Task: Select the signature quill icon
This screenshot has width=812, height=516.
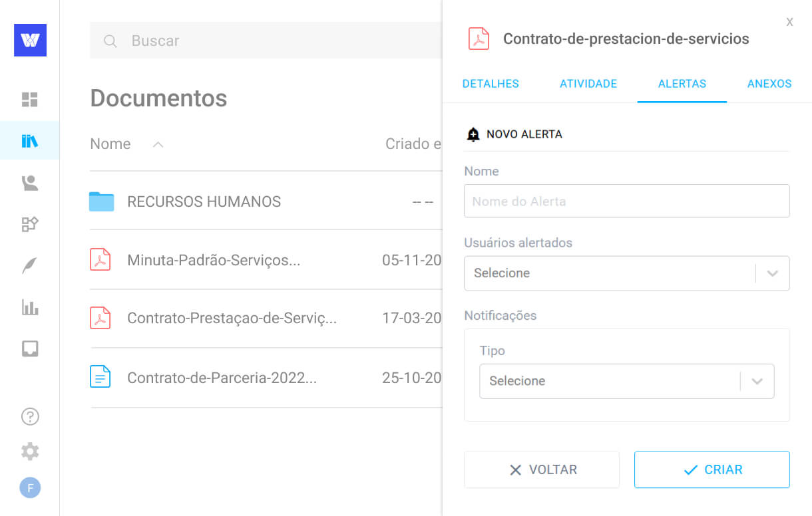Action: point(29,265)
